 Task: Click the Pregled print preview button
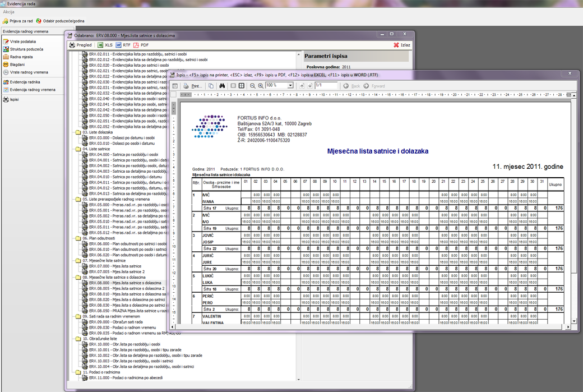pyautogui.click(x=81, y=45)
